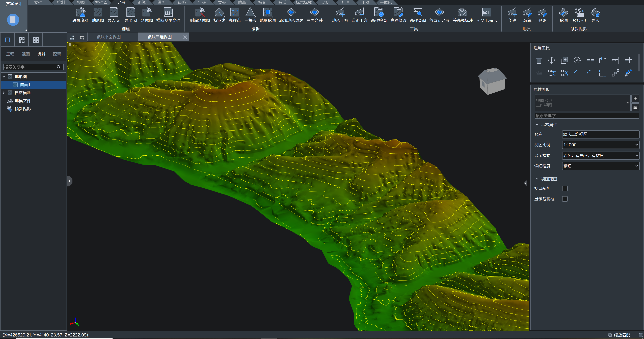Launch the BIMTwins tool

pos(486,12)
